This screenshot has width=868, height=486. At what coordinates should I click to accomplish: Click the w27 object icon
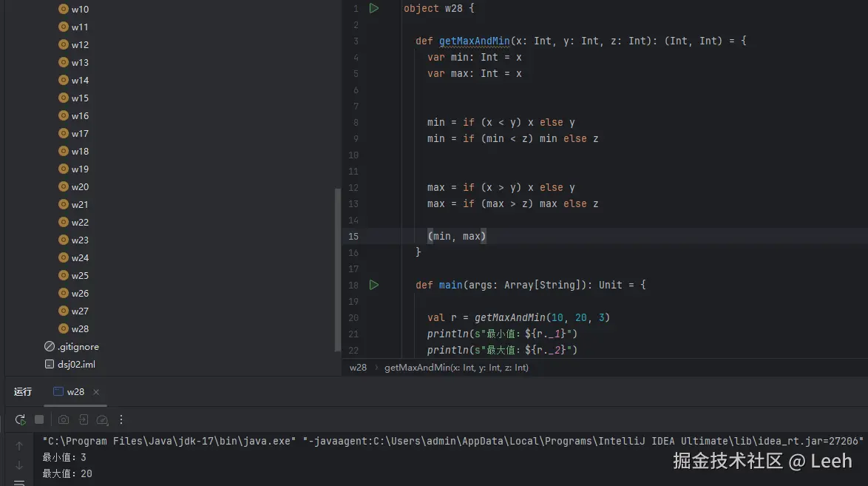pyautogui.click(x=64, y=311)
